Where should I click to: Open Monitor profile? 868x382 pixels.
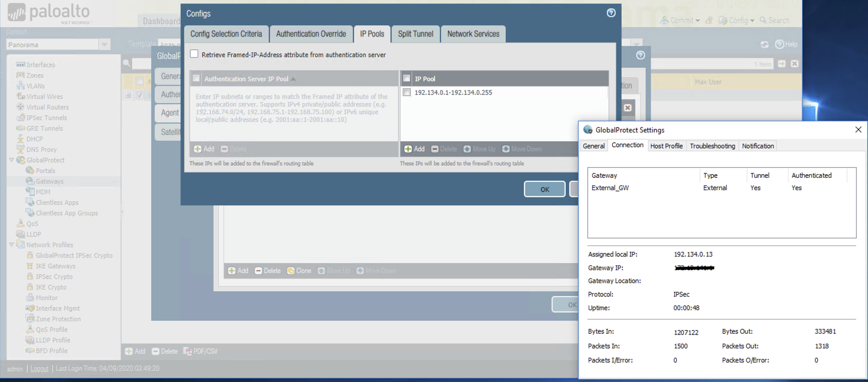pyautogui.click(x=46, y=298)
